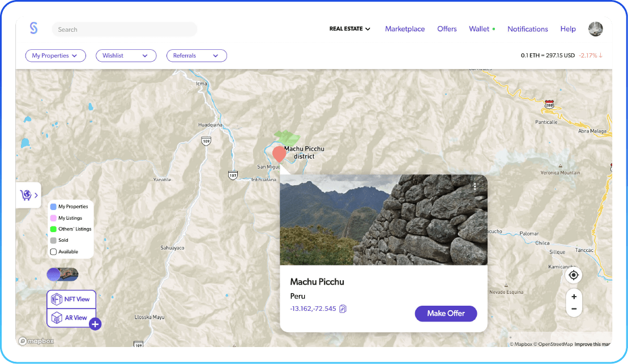Image resolution: width=628 pixels, height=364 pixels.
Task: Open Notifications
Action: click(527, 29)
